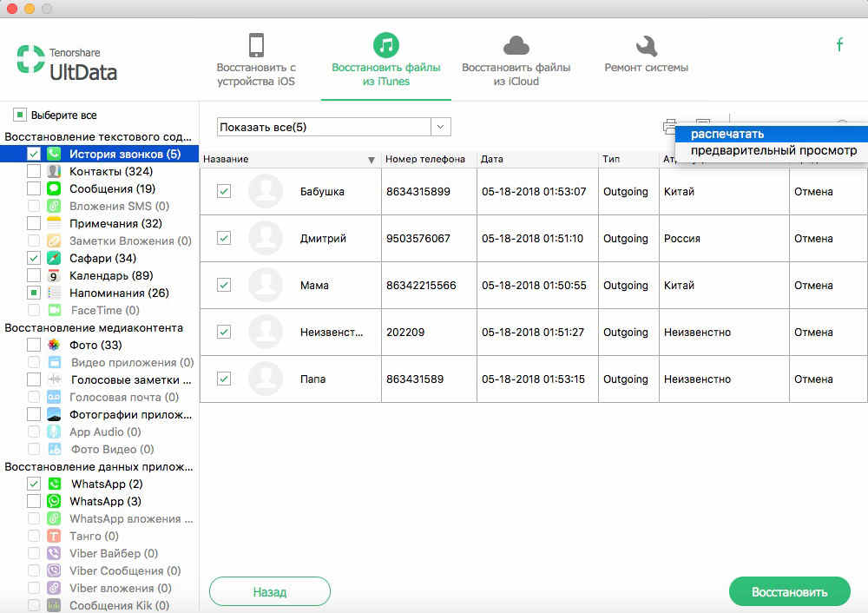Click the printer icon in toolbar
Screen dimensions: 868x613
click(x=668, y=126)
